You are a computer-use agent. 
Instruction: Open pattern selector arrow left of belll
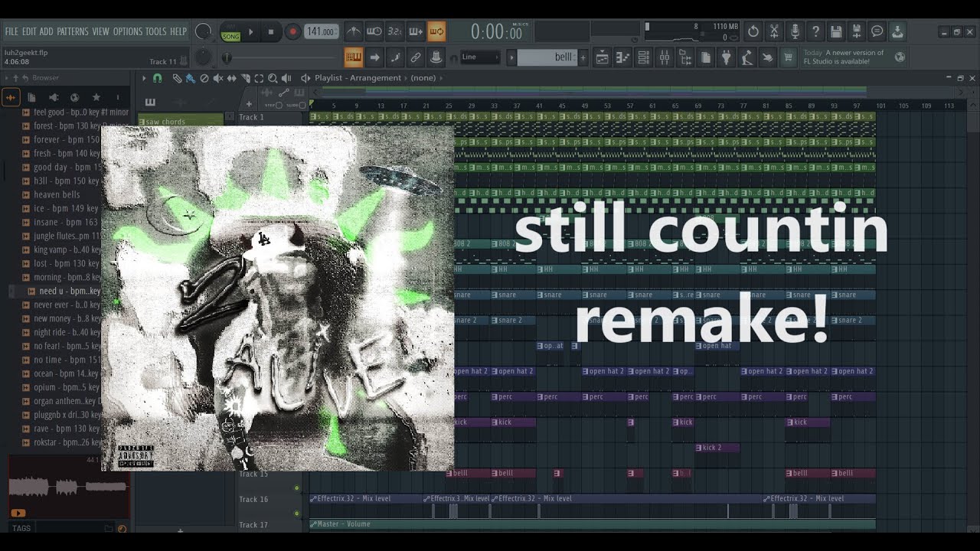tap(511, 57)
